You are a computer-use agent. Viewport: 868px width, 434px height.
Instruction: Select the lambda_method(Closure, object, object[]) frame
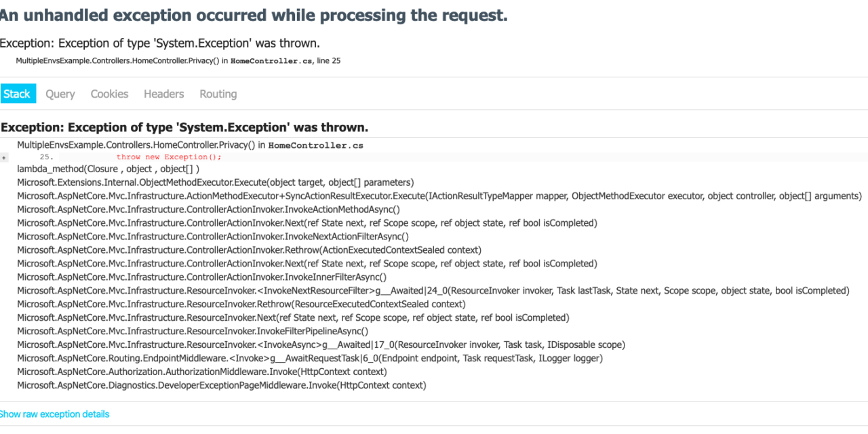coord(108,169)
